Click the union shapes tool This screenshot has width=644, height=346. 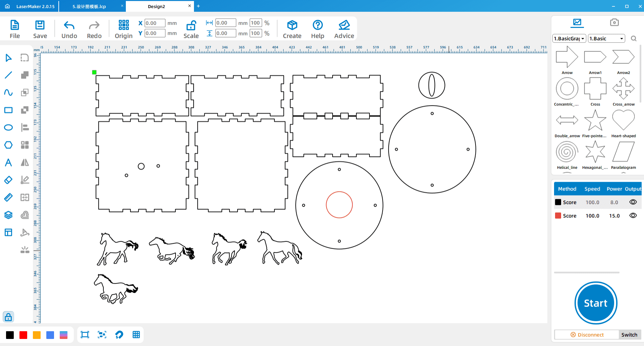click(x=24, y=75)
